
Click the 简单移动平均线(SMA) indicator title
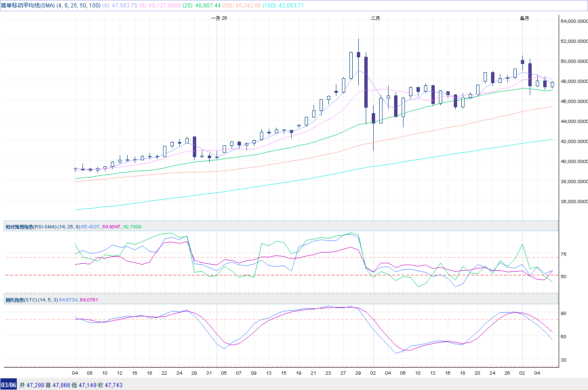[x=28, y=5]
